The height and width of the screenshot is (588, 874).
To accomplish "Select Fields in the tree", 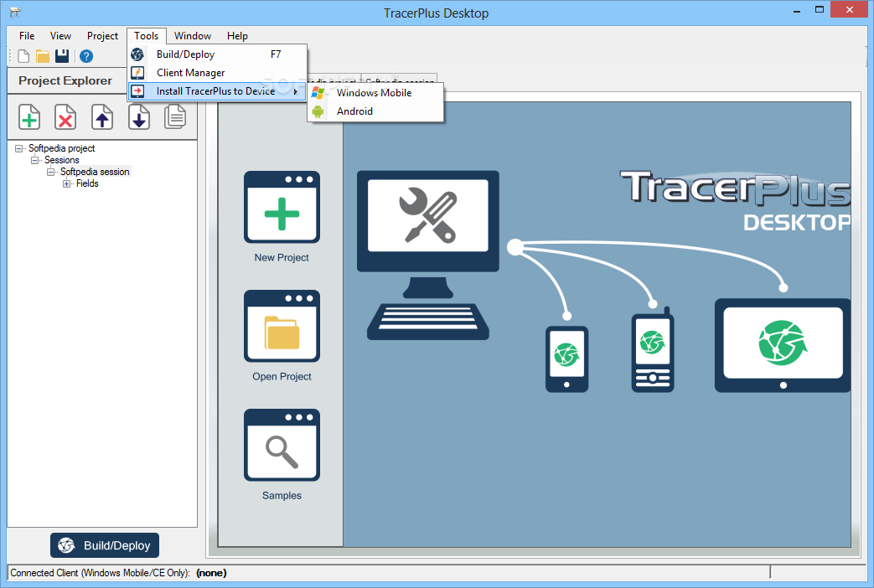I will pyautogui.click(x=87, y=183).
